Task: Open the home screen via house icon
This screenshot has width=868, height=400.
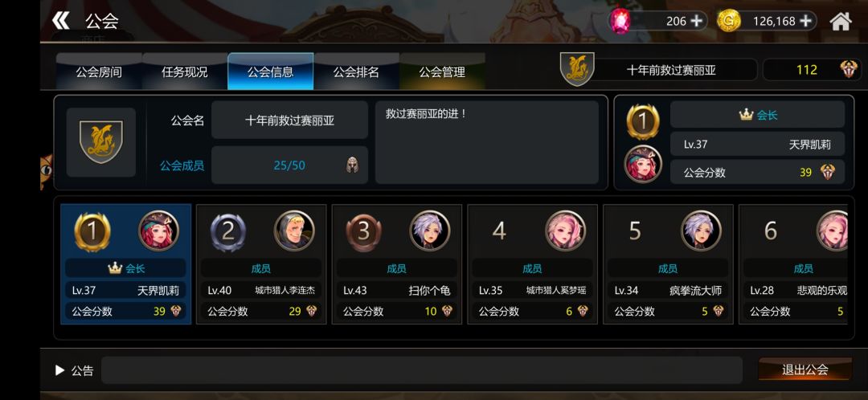Action: tap(841, 21)
